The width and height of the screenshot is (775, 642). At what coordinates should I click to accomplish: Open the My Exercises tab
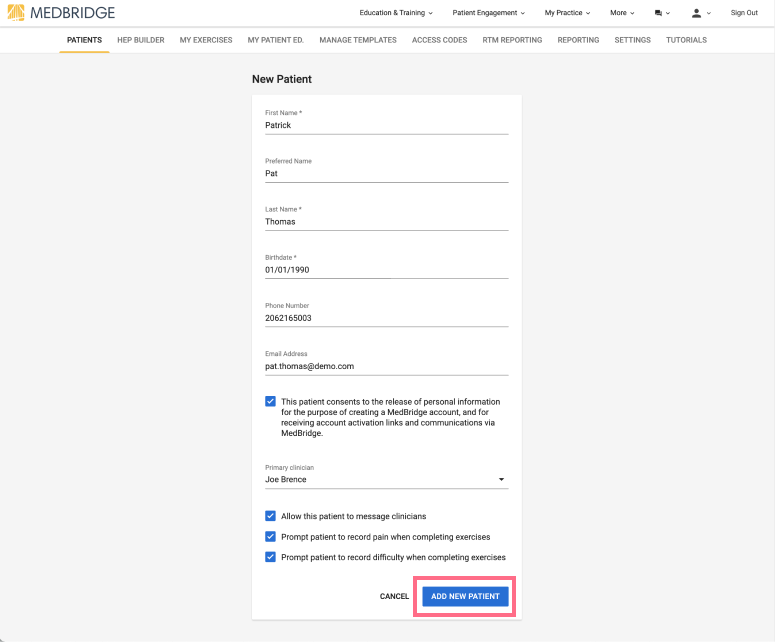(206, 40)
